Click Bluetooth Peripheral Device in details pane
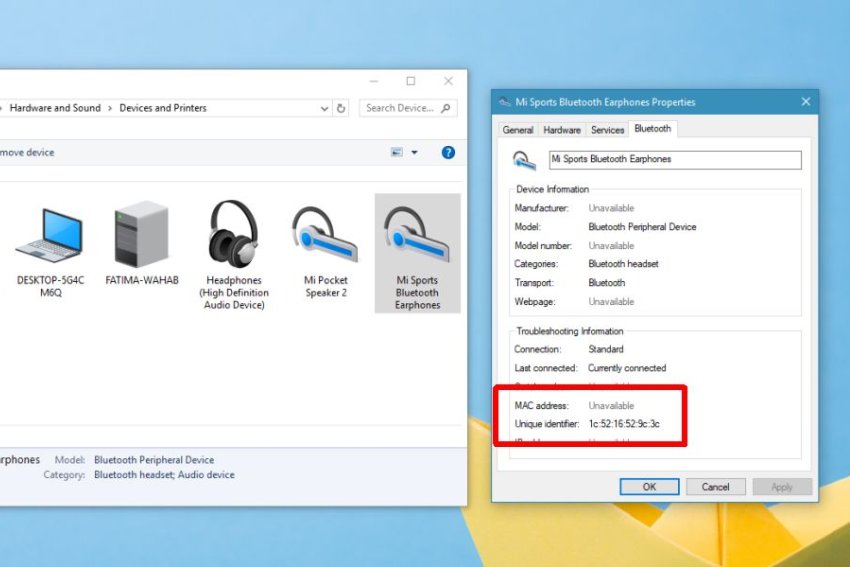 click(x=154, y=460)
